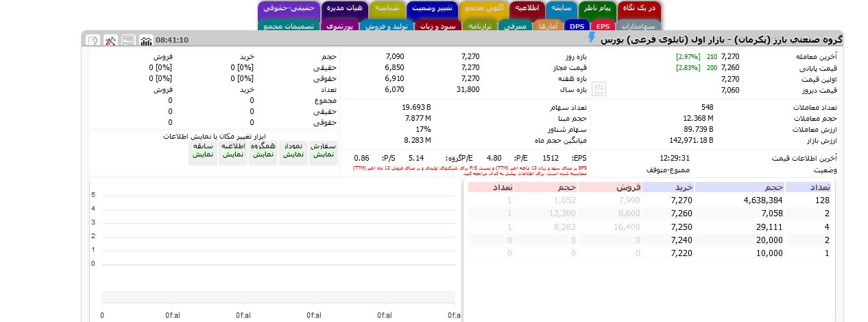Click the note/export icon in the header
Image resolution: width=868 pixels, height=322 pixels.
pyautogui.click(x=93, y=41)
